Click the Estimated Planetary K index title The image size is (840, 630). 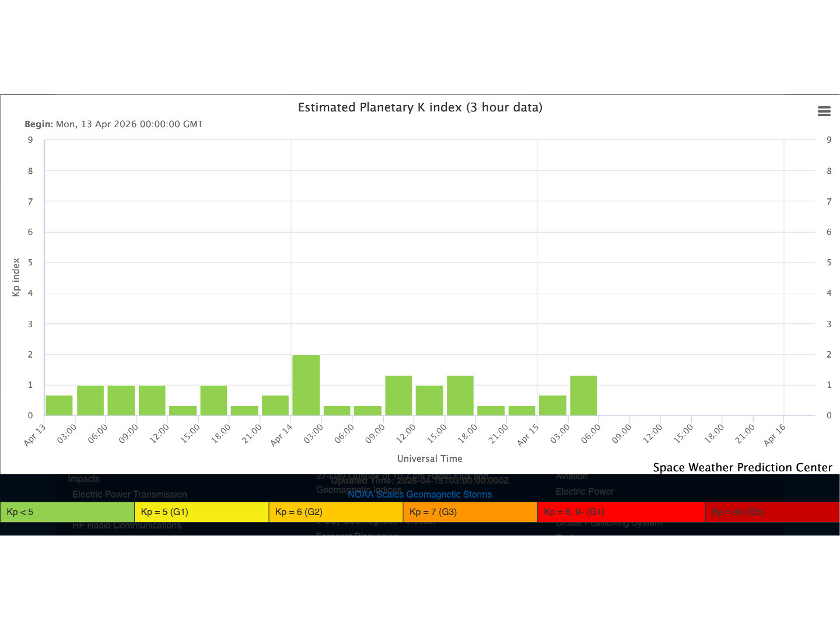[420, 107]
